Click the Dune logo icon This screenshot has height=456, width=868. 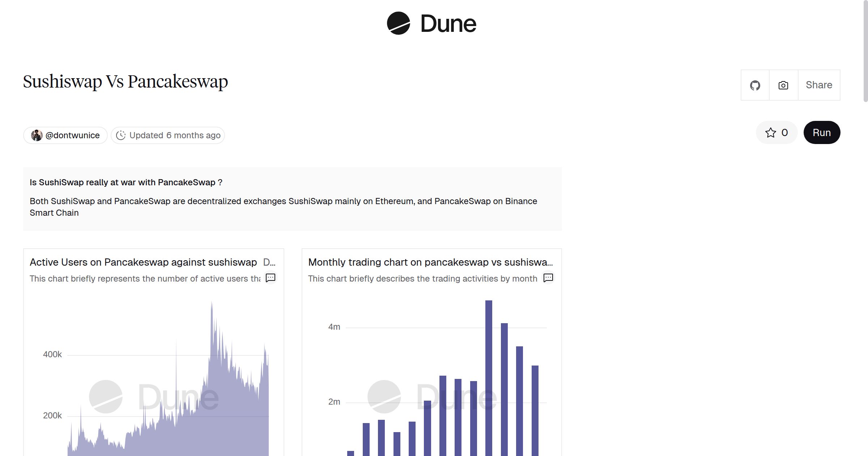pyautogui.click(x=398, y=23)
